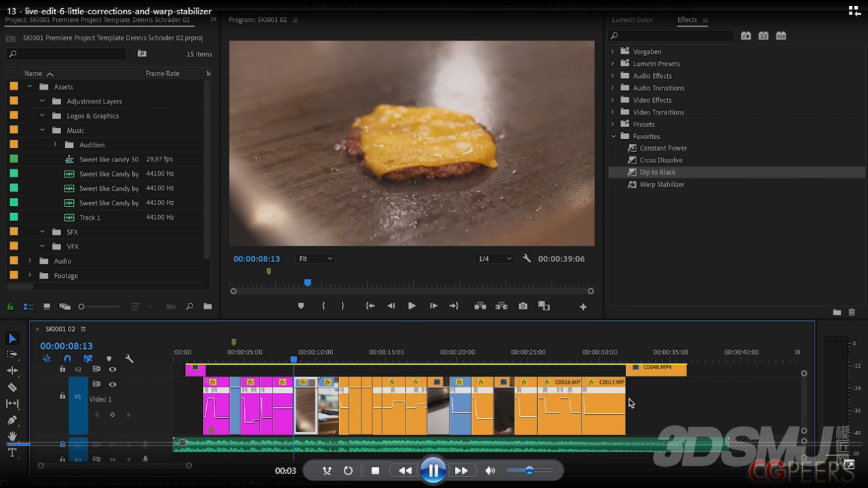868x488 pixels.
Task: Switch to the Effects panel tab
Action: (686, 20)
